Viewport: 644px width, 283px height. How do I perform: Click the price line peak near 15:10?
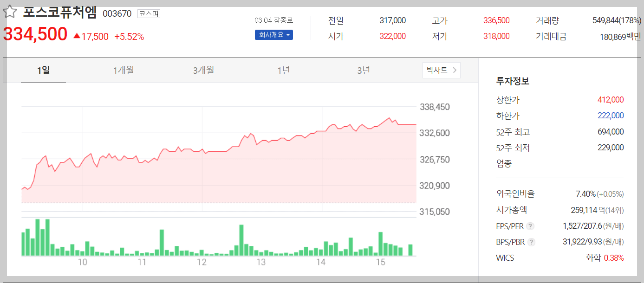click(389, 118)
